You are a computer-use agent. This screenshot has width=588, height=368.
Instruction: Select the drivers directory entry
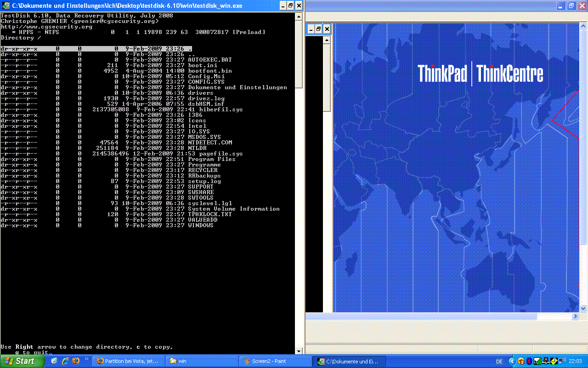click(107, 93)
